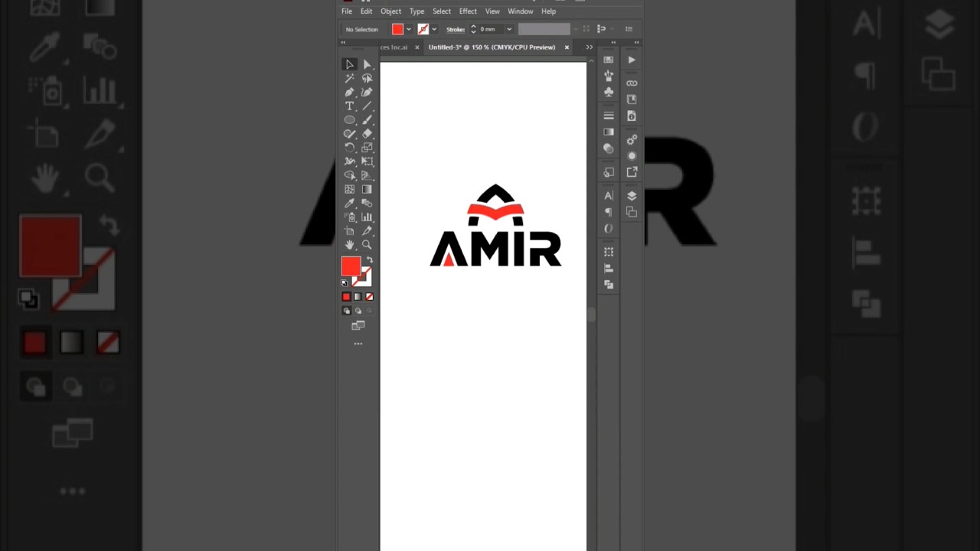Set paint mode to Gradient
Viewport: 980px width, 551px height.
click(358, 297)
